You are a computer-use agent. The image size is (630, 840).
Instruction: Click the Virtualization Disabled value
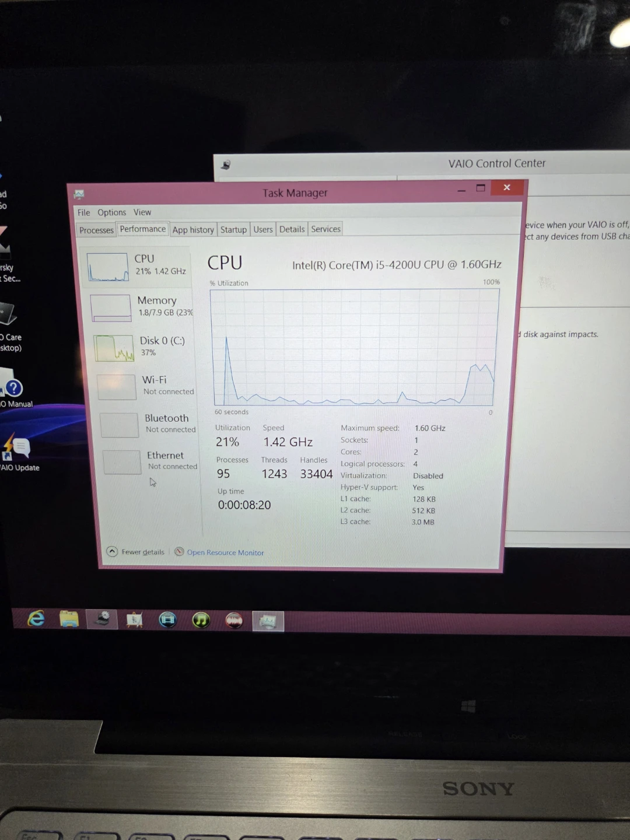[x=428, y=476]
